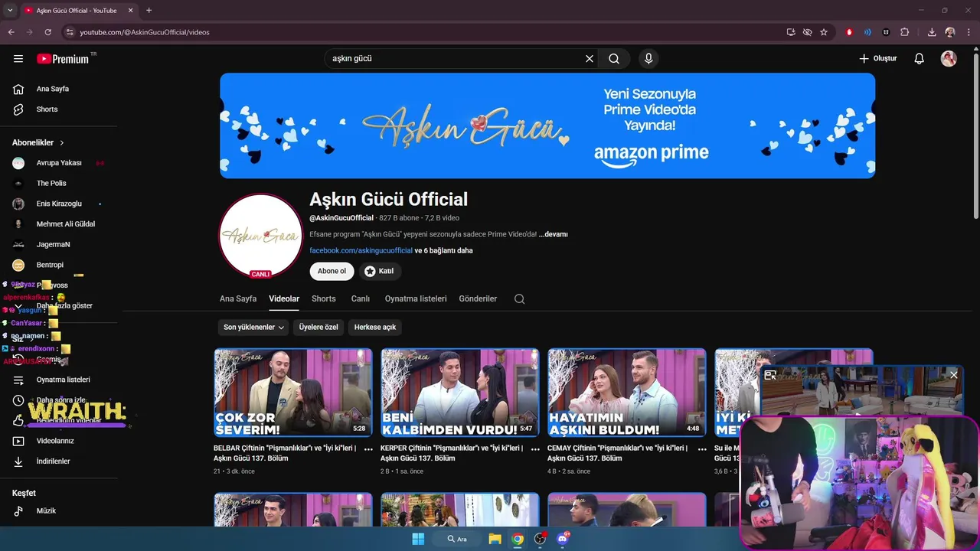The image size is (980, 551).
Task: Bookmark this page with the star icon
Action: 824,32
